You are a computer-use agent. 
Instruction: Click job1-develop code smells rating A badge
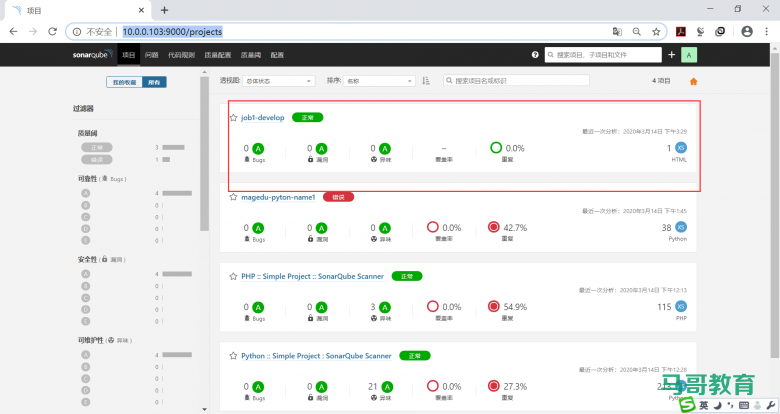point(385,148)
